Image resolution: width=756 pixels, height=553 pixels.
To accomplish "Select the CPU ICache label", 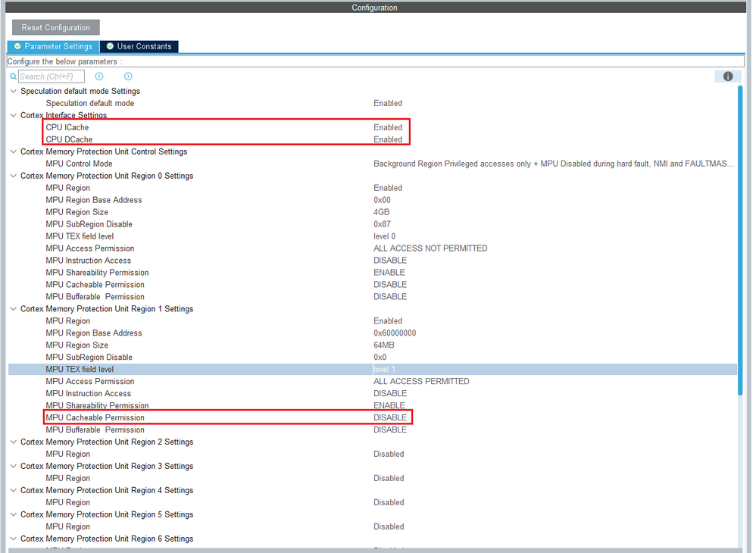I will [67, 127].
